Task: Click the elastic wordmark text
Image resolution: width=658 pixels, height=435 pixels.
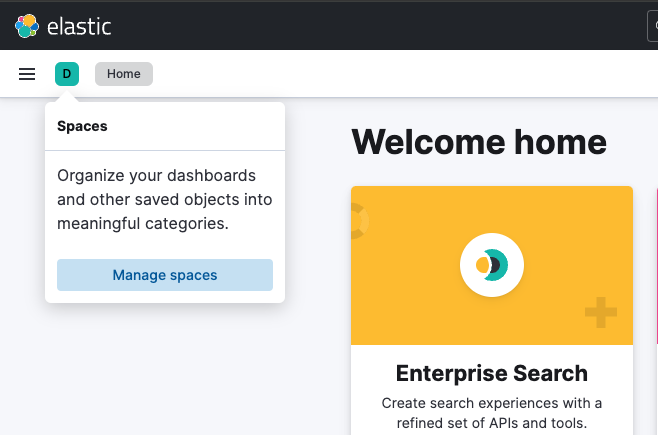Action: coord(79,26)
